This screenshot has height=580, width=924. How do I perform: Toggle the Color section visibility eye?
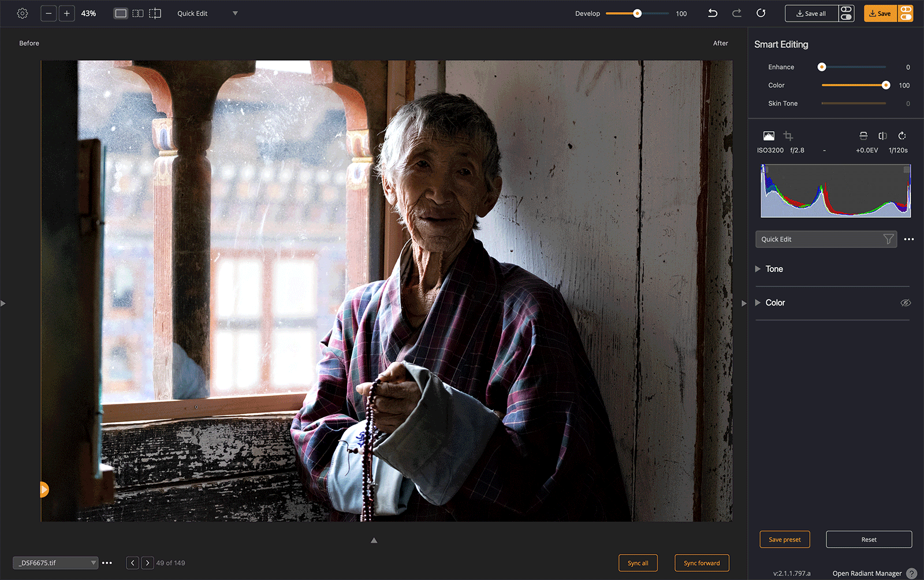pos(906,303)
